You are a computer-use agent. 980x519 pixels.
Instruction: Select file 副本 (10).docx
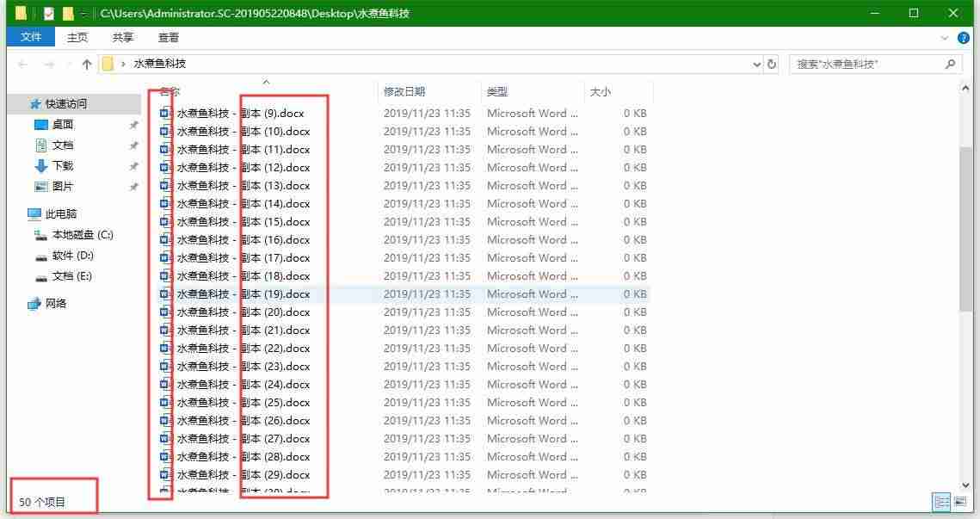click(243, 132)
